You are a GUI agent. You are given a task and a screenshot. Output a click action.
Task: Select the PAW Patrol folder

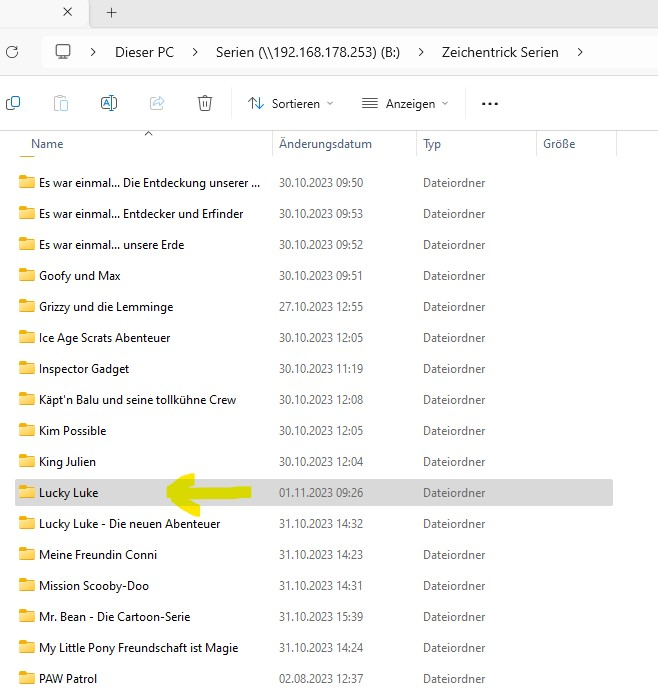pyautogui.click(x=68, y=679)
